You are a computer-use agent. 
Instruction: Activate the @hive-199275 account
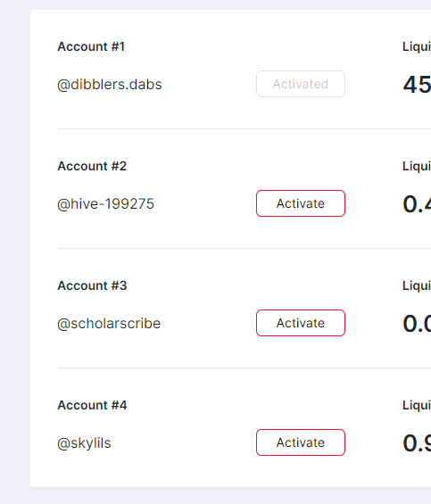coord(301,203)
